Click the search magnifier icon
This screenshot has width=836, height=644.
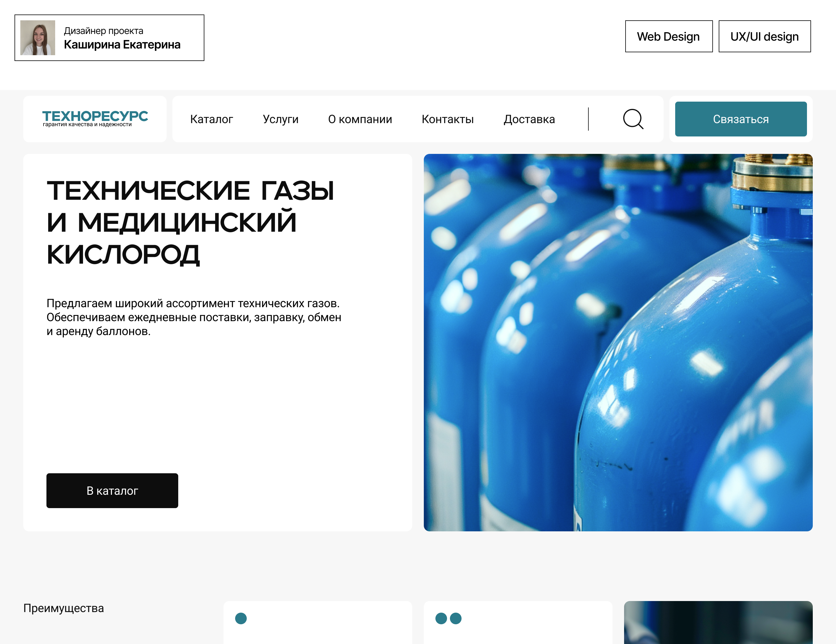pos(633,119)
